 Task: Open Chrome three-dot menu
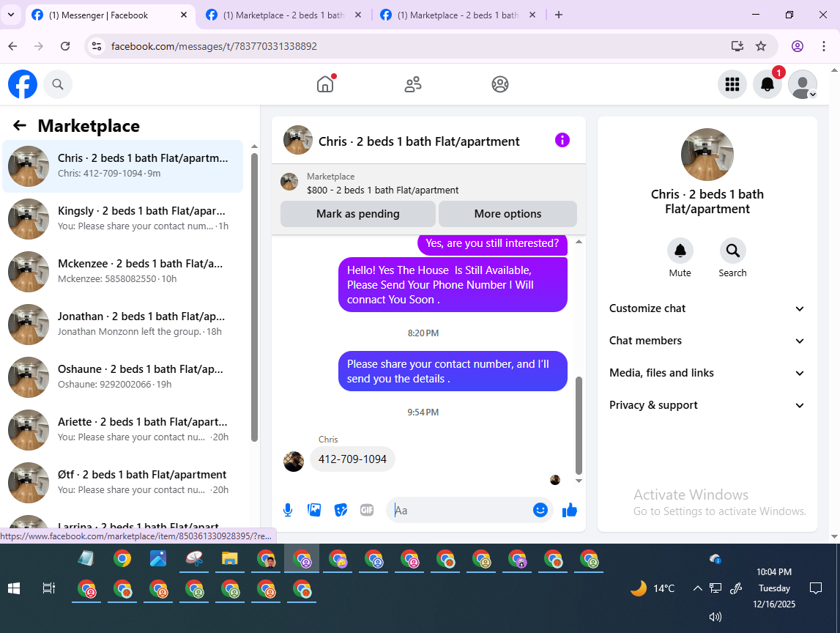click(824, 46)
